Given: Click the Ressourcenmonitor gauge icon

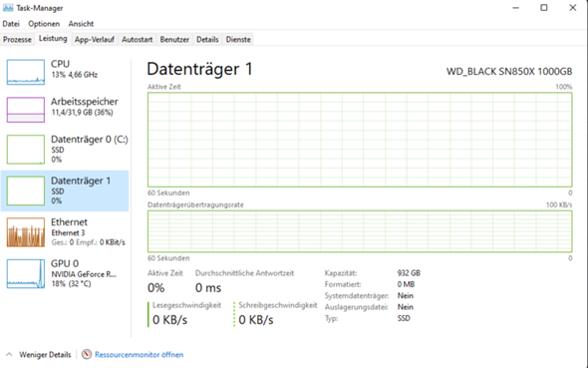Looking at the screenshot, I should [x=87, y=354].
